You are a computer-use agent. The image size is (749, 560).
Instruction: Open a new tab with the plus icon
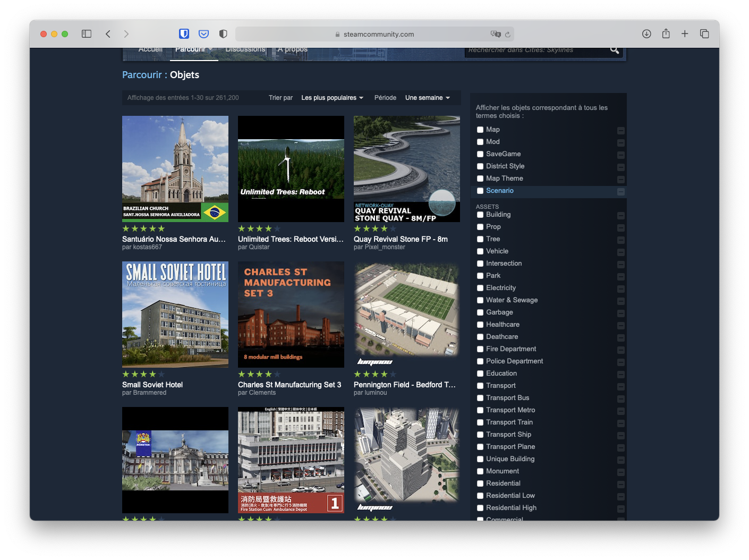point(685,34)
